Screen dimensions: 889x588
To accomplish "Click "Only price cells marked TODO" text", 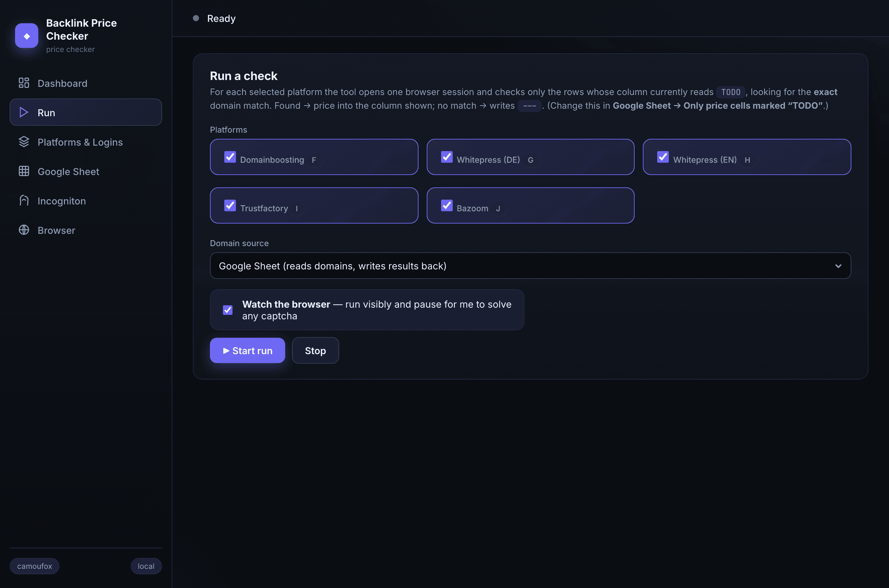I will point(753,105).
